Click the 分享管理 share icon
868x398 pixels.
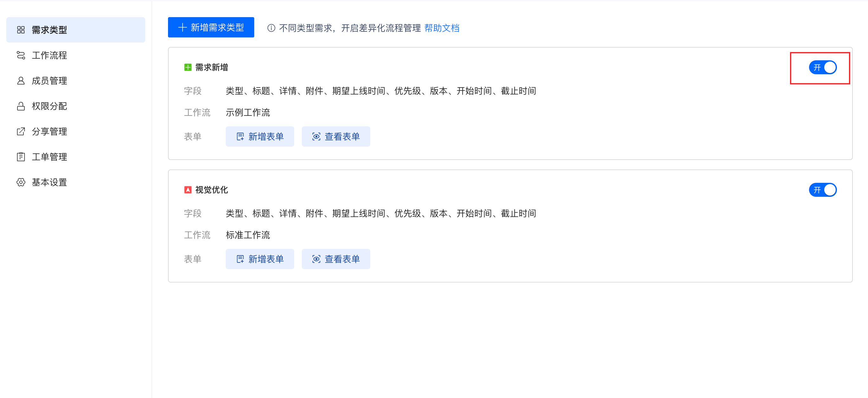pos(21,131)
